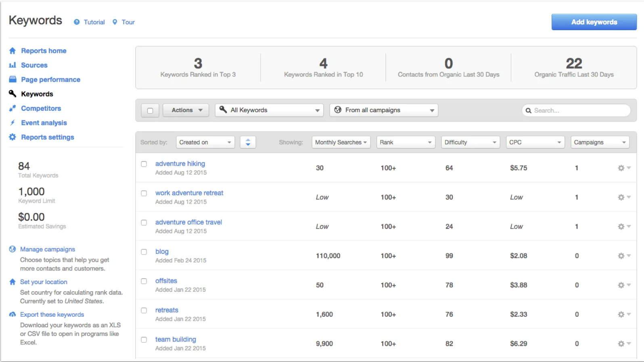Click the Sources bar chart icon

point(13,65)
